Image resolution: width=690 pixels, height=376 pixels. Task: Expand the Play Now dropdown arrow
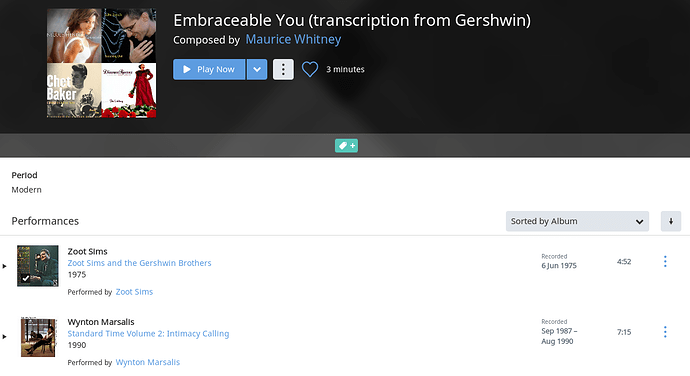click(x=257, y=69)
